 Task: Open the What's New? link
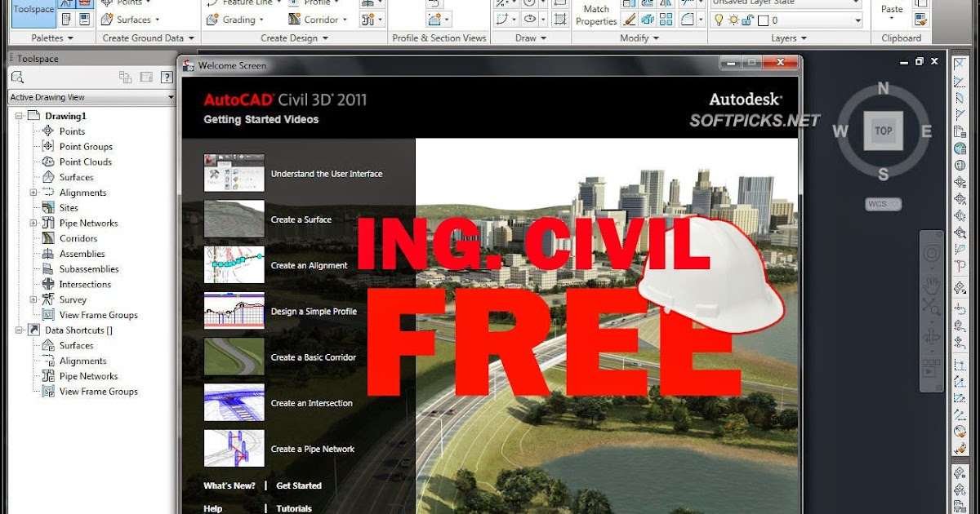229,485
